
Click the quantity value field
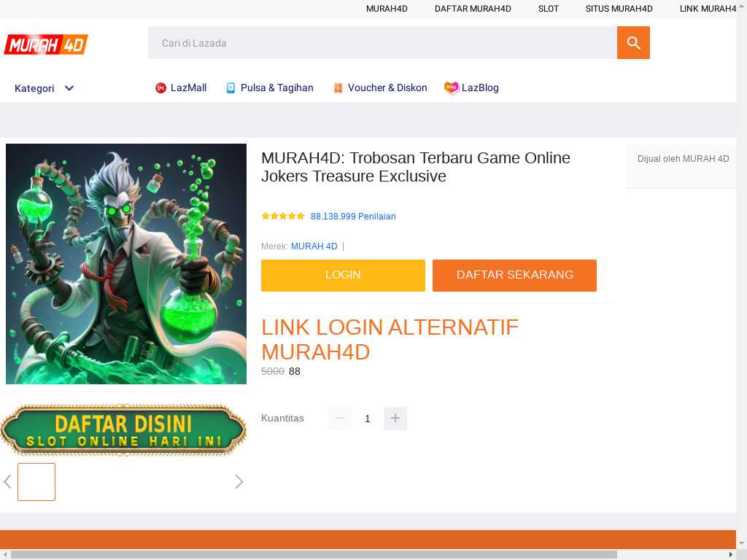tap(368, 419)
